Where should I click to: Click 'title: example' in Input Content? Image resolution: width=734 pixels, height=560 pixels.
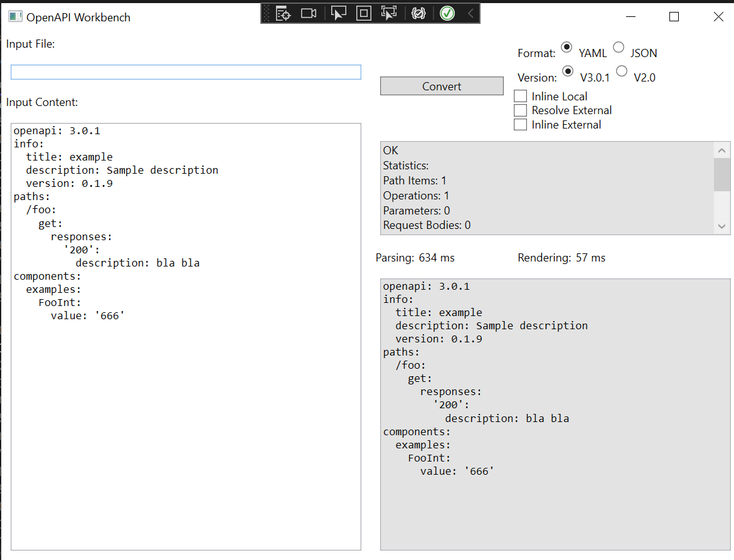coord(69,157)
